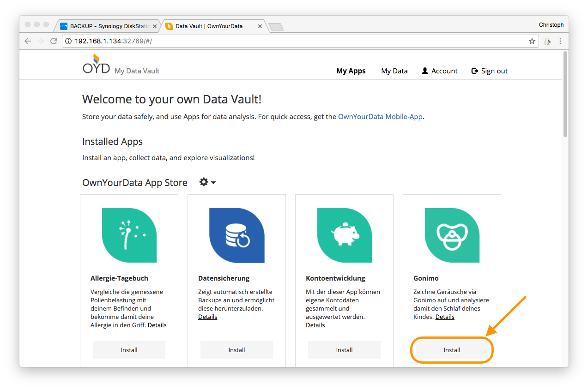
Task: Click the browser address bar
Action: click(x=296, y=41)
